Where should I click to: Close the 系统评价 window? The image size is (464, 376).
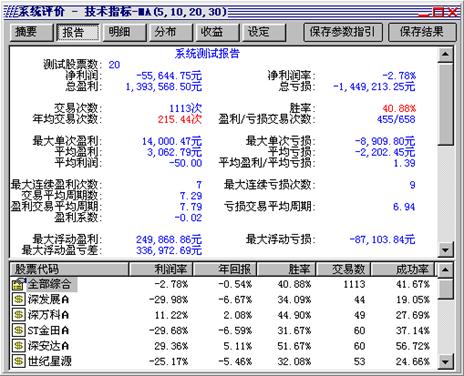[453, 13]
